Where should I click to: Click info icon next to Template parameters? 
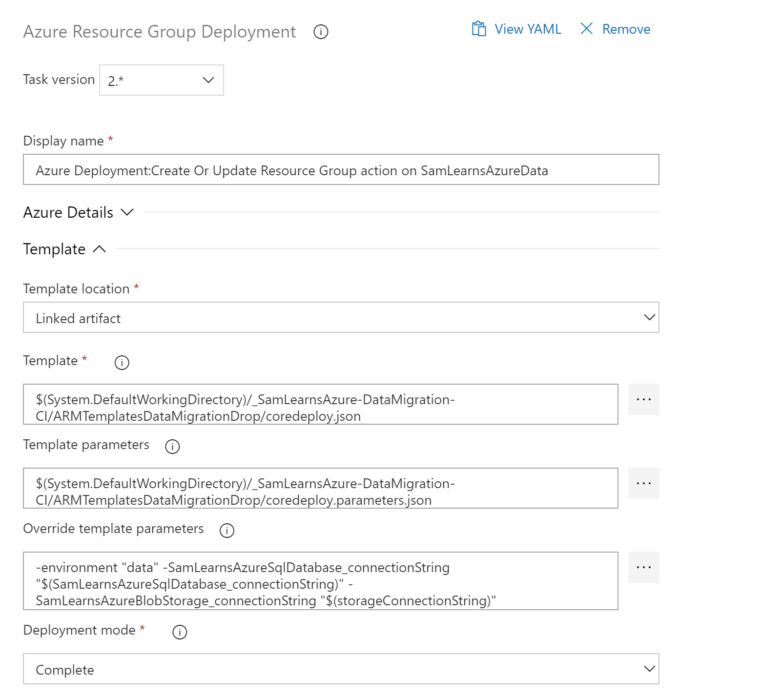click(172, 447)
